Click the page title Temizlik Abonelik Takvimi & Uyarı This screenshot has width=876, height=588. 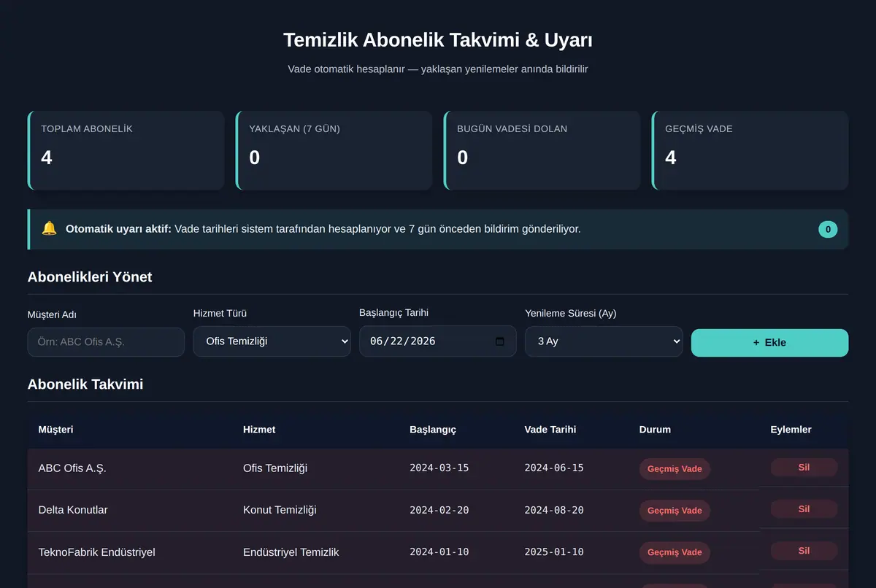(438, 40)
